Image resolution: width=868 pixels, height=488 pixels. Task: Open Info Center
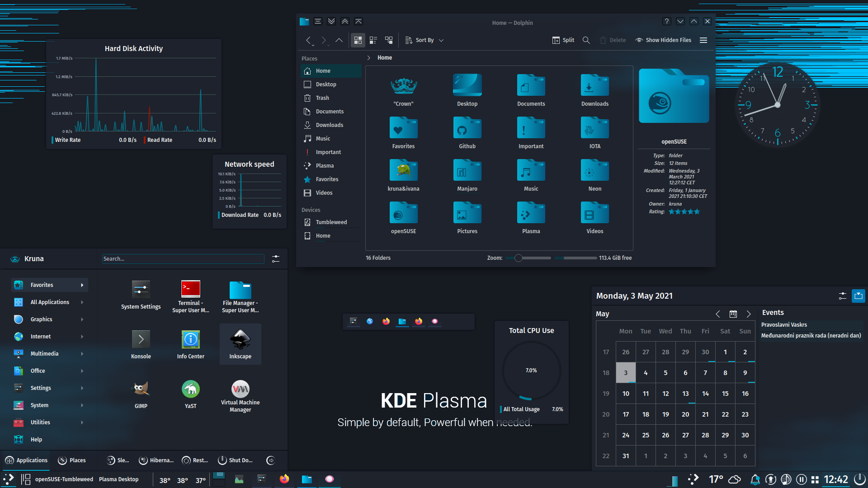tap(191, 344)
